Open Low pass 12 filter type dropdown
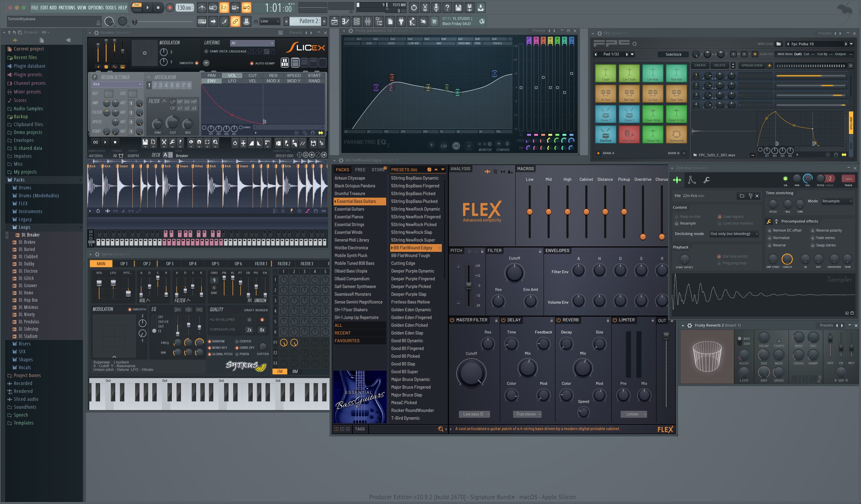This screenshot has height=504, width=861. [x=474, y=414]
